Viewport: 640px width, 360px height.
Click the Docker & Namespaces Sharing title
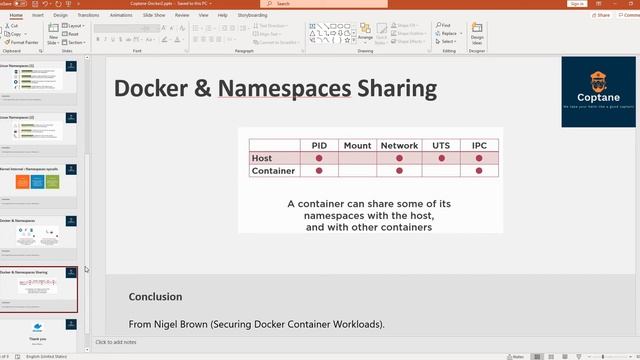pyautogui.click(x=275, y=89)
